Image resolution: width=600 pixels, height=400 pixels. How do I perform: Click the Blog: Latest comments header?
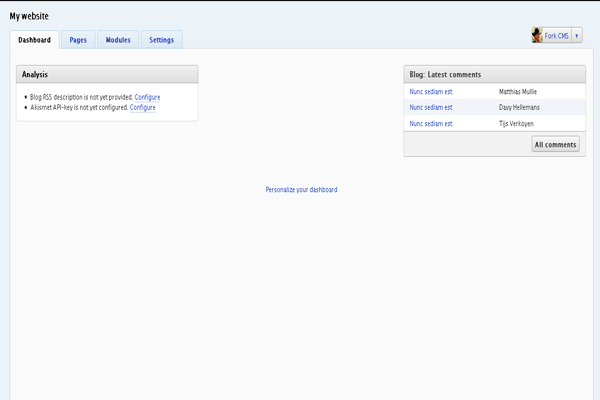tap(494, 74)
